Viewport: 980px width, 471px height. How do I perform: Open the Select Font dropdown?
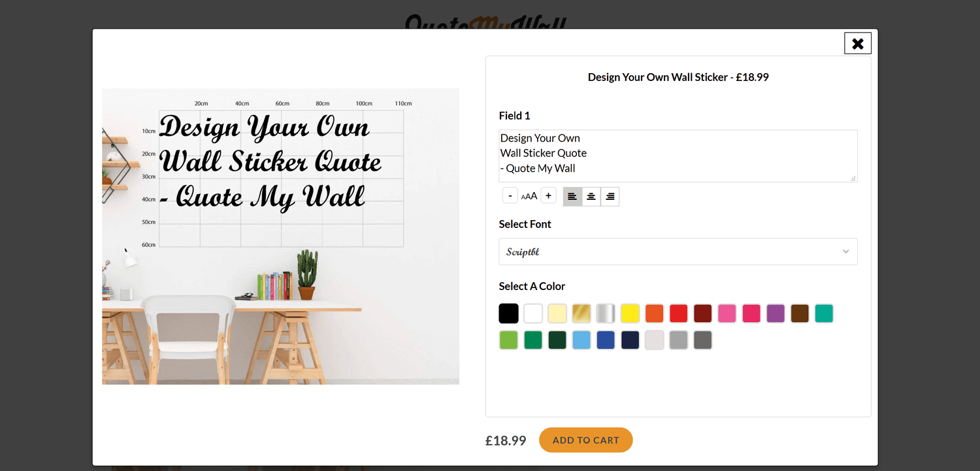point(678,252)
